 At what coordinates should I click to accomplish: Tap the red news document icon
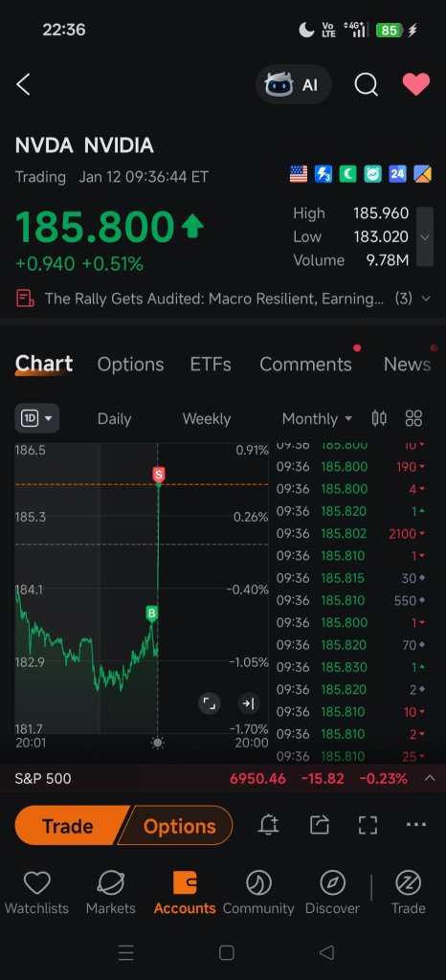pos(25,299)
